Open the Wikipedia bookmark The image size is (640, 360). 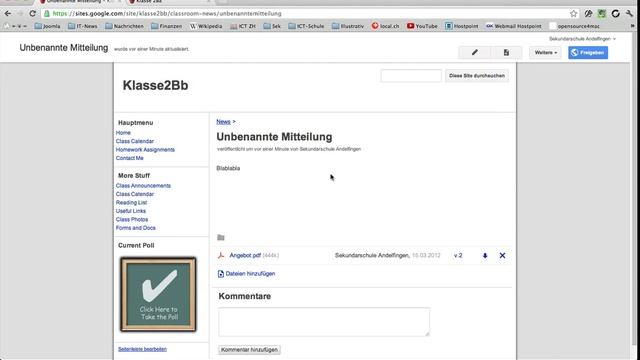click(x=206, y=26)
